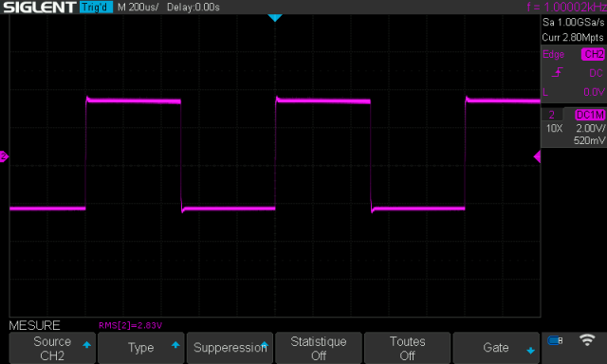The width and height of the screenshot is (607, 364).
Task: Click the 10X probe attenuation label
Action: pyautogui.click(x=554, y=128)
